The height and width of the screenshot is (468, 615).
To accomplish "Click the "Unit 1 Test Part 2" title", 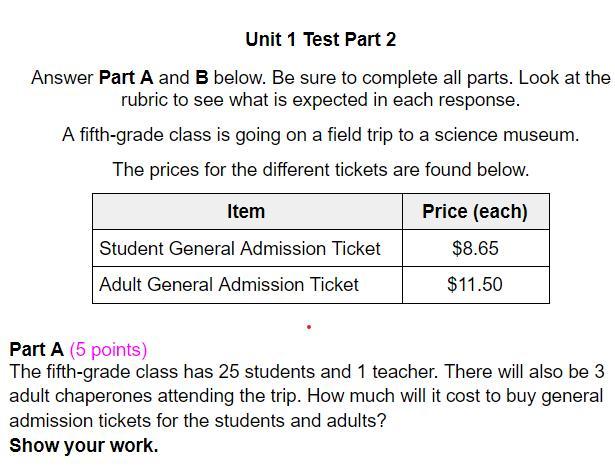I will point(320,40).
